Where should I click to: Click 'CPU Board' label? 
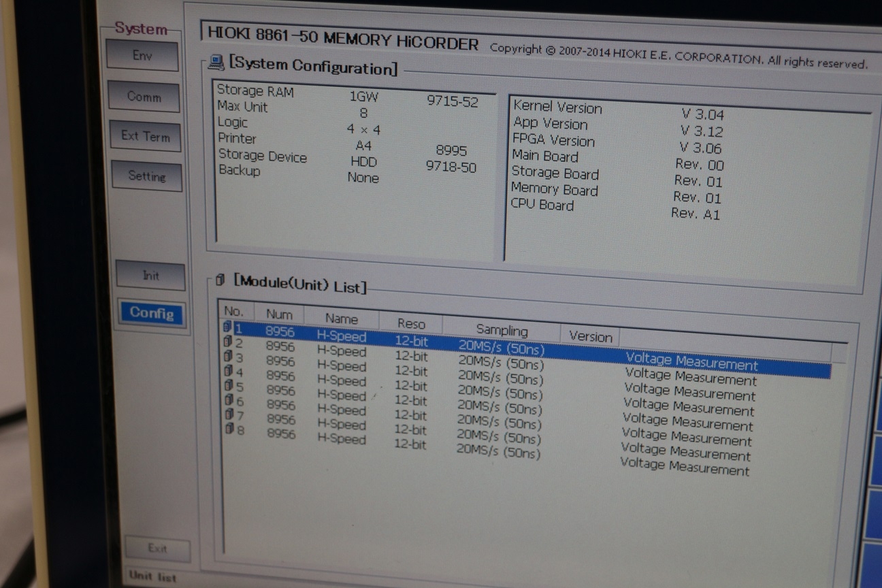[x=542, y=205]
